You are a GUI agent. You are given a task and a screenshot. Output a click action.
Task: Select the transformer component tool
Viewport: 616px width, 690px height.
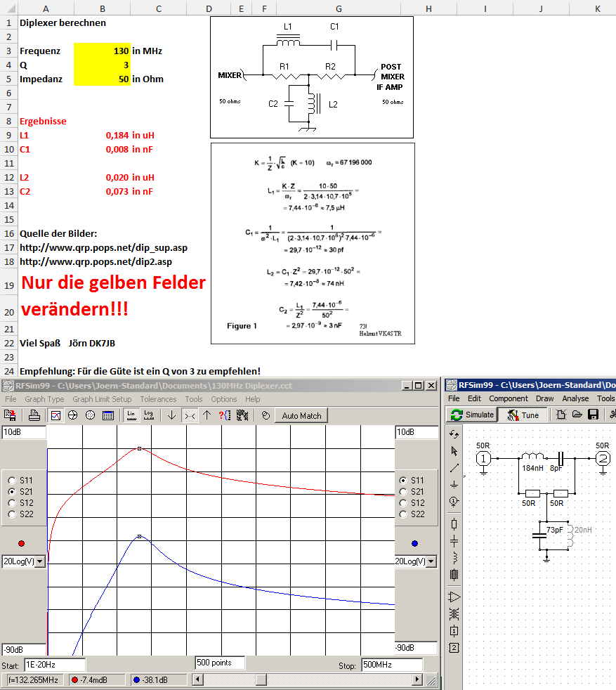click(454, 614)
